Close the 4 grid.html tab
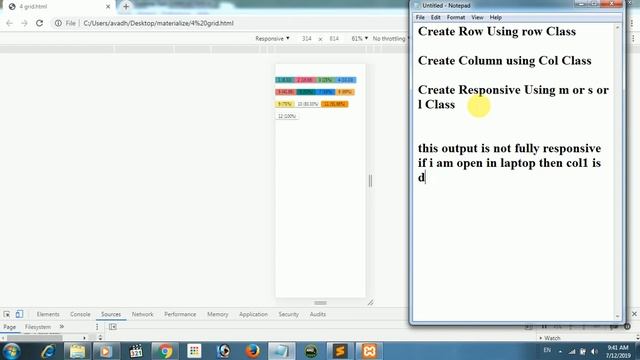The height and width of the screenshot is (360, 640). coord(108,7)
